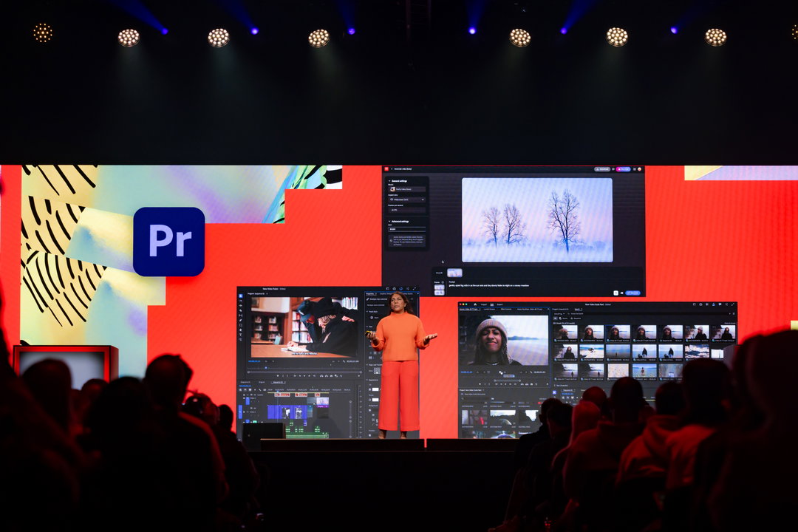This screenshot has height=532, width=798.
Task: Toggle the Stroke checkbox under Appearance
Action: [369, 400]
